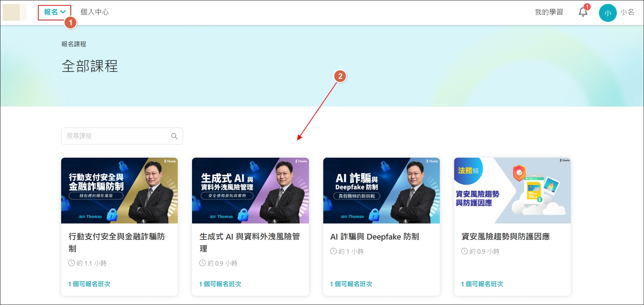Viewport: 644px width, 305px height.
Task: Open the 個人中心 menu item
Action: 94,12
